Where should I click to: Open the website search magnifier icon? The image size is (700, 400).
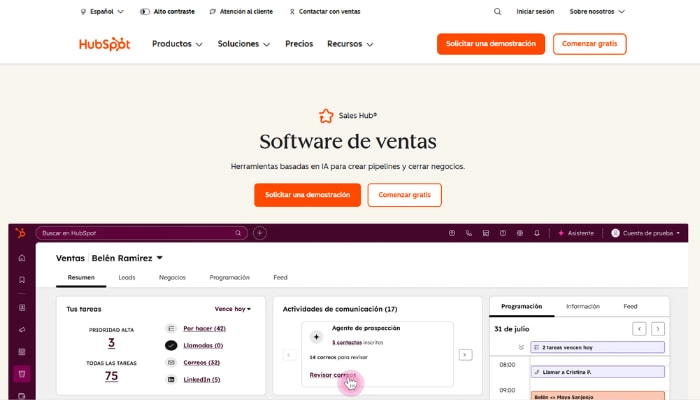coord(497,12)
